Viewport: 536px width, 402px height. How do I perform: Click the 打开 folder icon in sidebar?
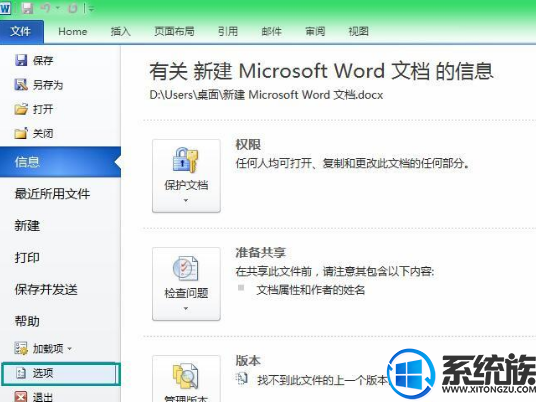click(x=21, y=109)
